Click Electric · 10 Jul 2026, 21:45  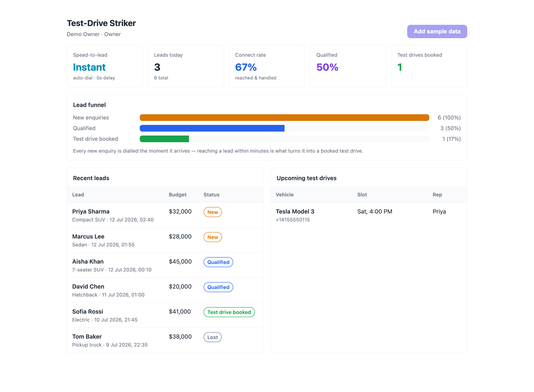point(105,320)
